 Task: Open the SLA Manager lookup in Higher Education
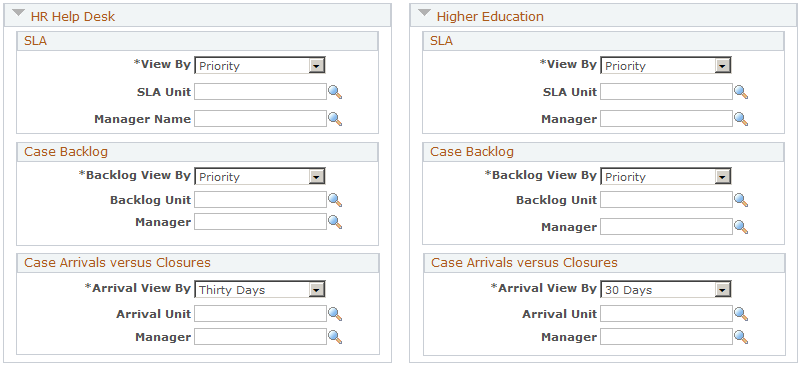click(x=741, y=119)
